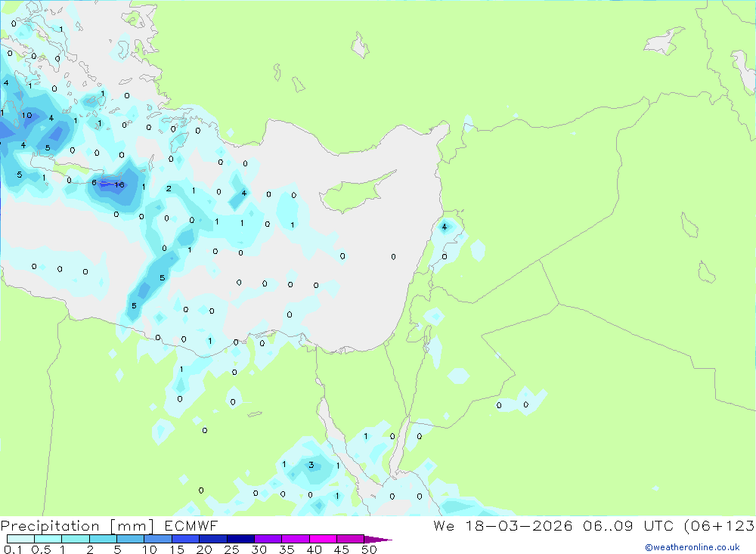756x554 pixels.
Task: Click the legend label '0.5'
Action: 41,549
